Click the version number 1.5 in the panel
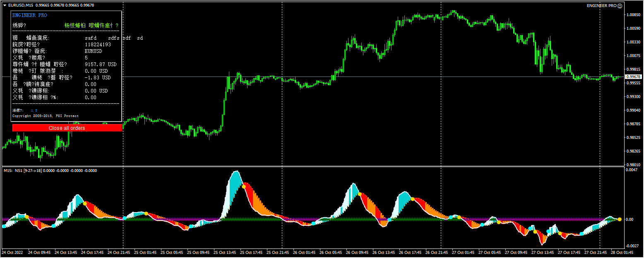Image resolution: width=644 pixels, height=258 pixels. pos(34,110)
